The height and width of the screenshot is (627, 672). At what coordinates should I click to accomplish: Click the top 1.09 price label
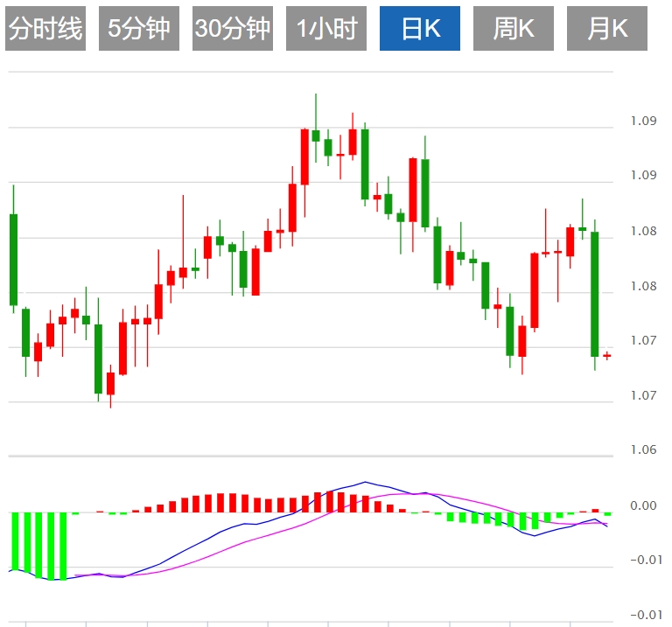pos(643,121)
